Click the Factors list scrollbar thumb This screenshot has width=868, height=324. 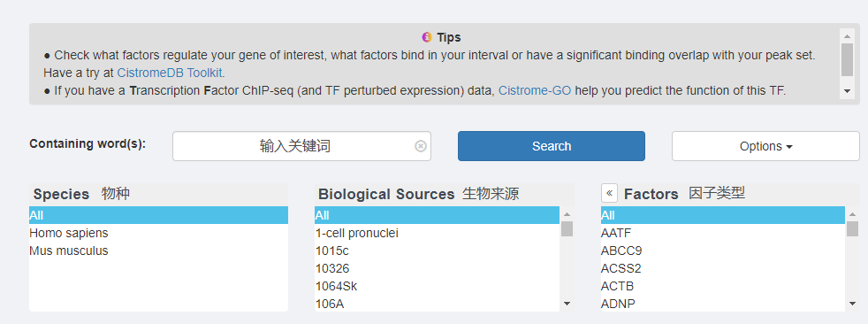tap(852, 228)
